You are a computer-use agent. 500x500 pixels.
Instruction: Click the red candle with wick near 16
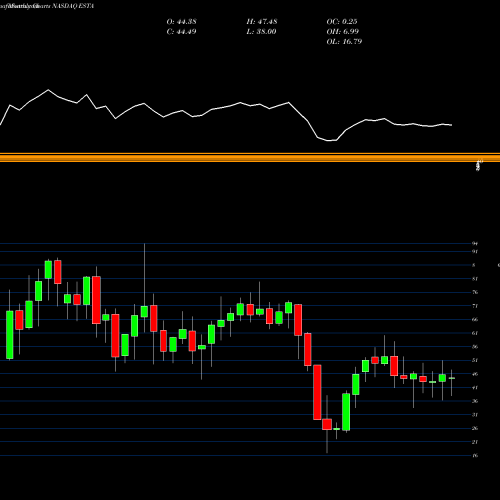(x=327, y=424)
